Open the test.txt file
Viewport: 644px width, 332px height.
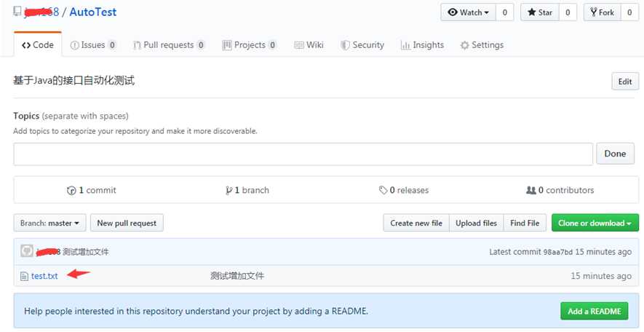[x=44, y=276]
